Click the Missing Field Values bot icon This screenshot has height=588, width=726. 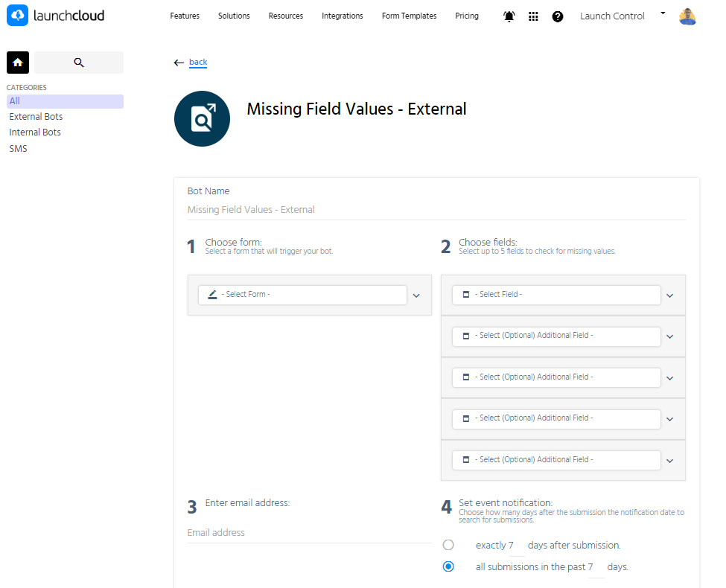coord(202,118)
